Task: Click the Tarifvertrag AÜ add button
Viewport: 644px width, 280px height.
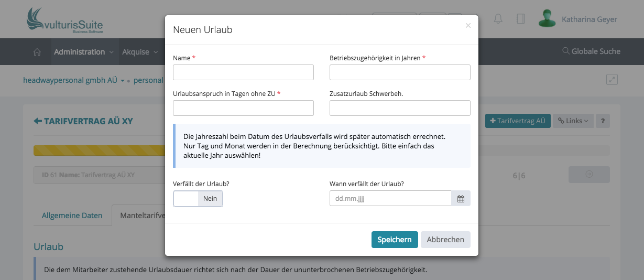Action: click(517, 121)
